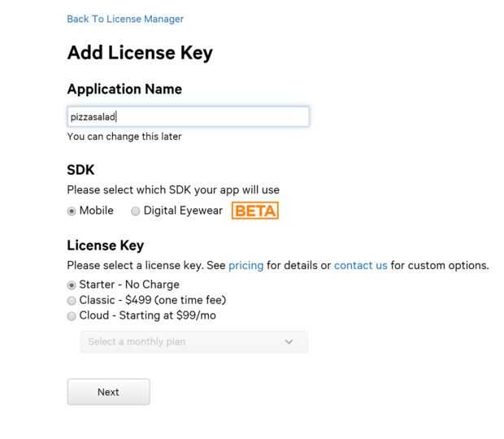Image resolution: width=504 pixels, height=439 pixels.
Task: Choose the Cloud - Starting at $99/mo option
Action: pos(72,315)
